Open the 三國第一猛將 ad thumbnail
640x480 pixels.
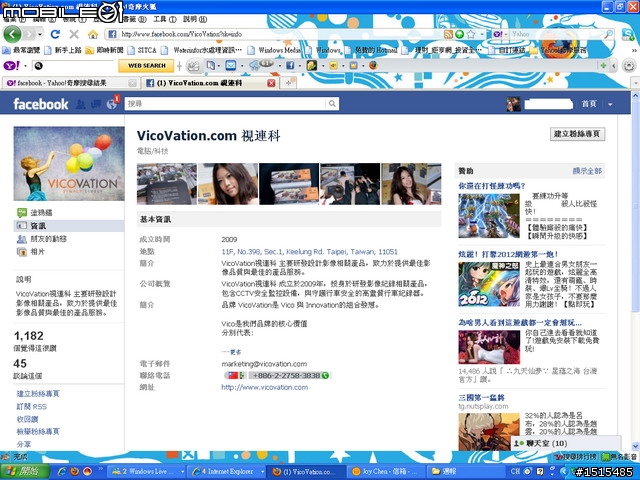489,432
